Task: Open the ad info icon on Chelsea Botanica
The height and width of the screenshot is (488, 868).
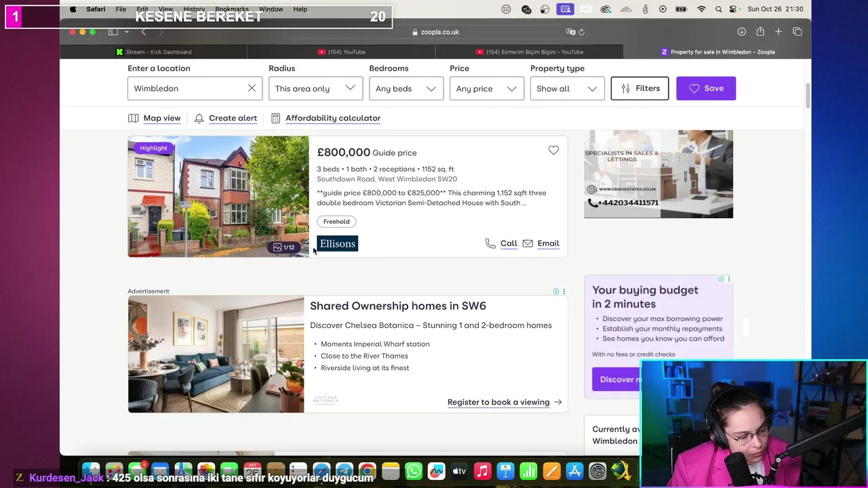Action: (x=556, y=291)
